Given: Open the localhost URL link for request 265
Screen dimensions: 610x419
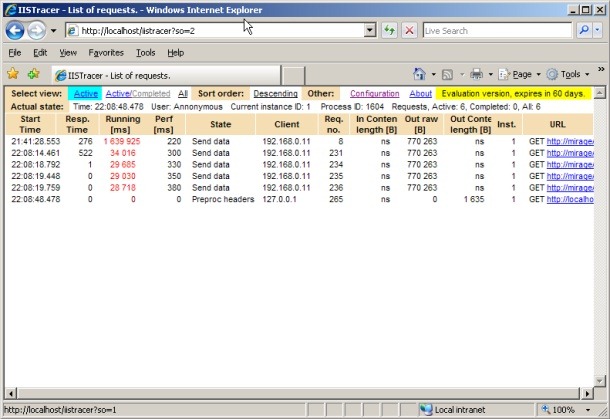Looking at the screenshot, I should [x=570, y=199].
